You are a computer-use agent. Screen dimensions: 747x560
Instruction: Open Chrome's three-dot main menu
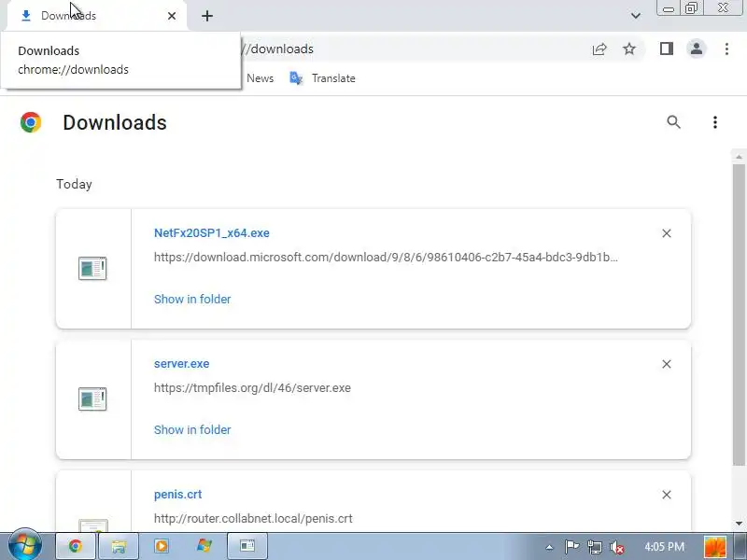(x=726, y=49)
